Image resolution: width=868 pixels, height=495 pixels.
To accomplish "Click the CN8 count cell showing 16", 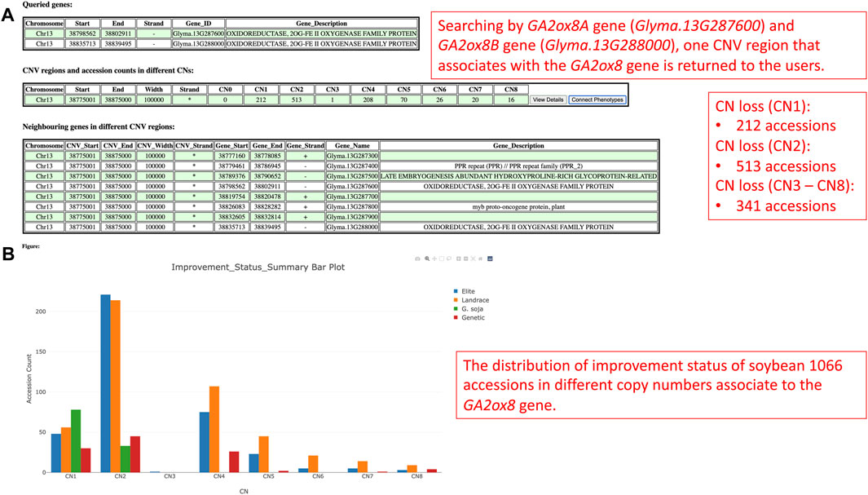I will [x=511, y=100].
